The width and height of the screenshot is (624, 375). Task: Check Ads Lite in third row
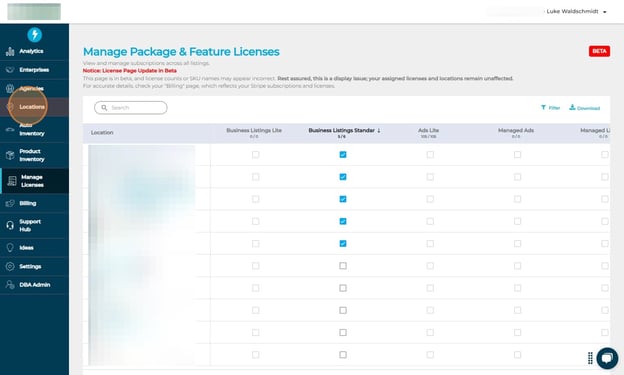[x=430, y=199]
